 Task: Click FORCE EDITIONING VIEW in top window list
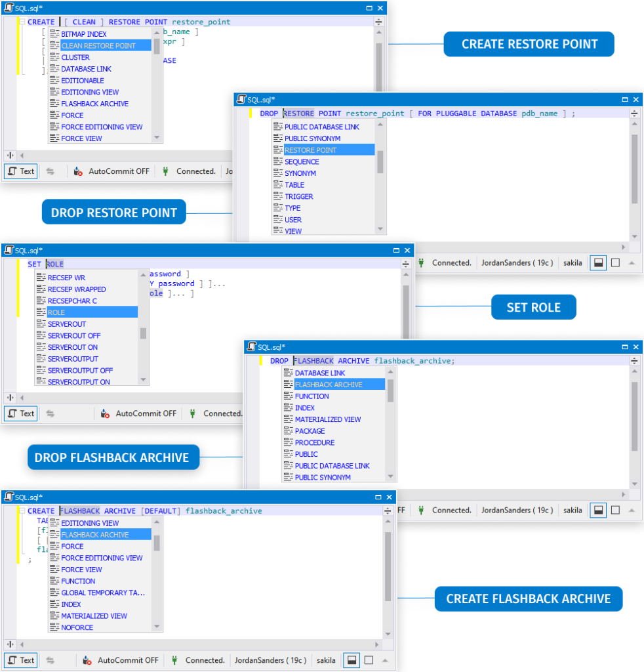[100, 127]
